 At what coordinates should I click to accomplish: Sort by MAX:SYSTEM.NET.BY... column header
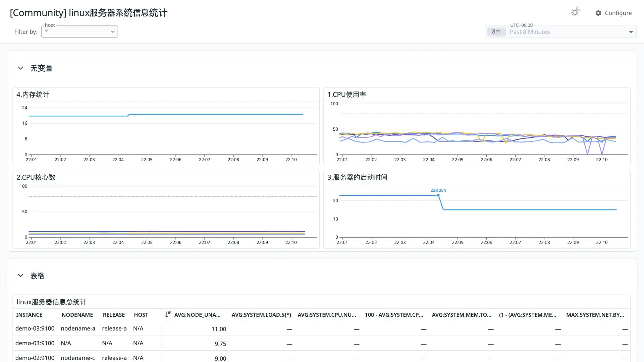tap(595, 315)
